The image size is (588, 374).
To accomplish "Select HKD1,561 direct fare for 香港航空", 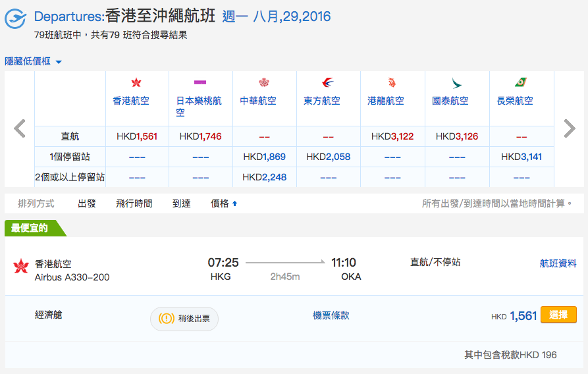I will point(137,136).
